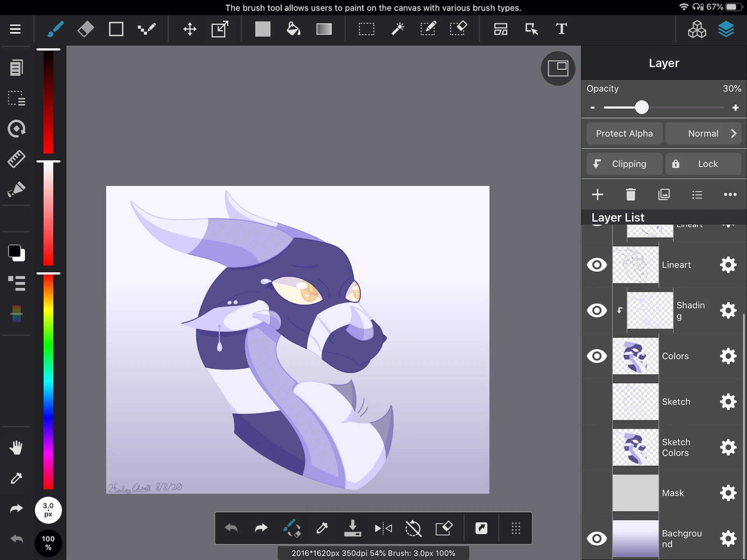Undo using the bottom bar arrow
The width and height of the screenshot is (747, 560).
click(231, 528)
